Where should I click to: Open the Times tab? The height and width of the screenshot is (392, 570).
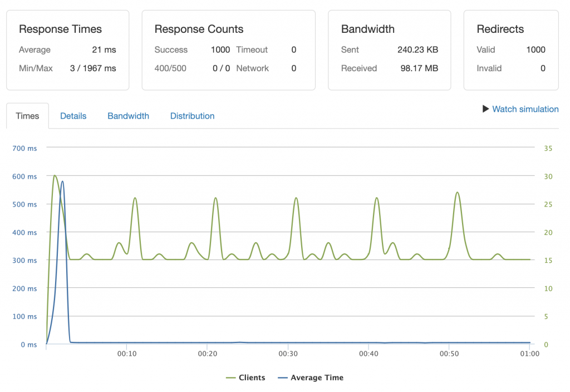(x=27, y=116)
